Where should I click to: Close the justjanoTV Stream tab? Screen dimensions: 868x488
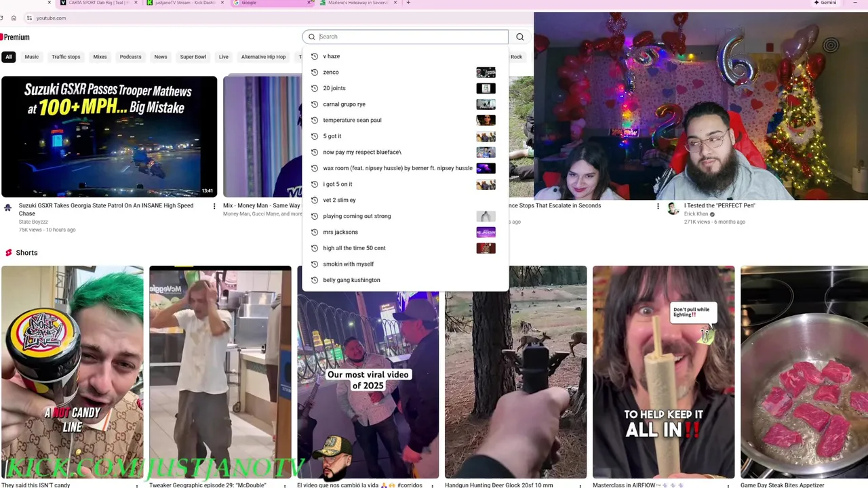222,3
